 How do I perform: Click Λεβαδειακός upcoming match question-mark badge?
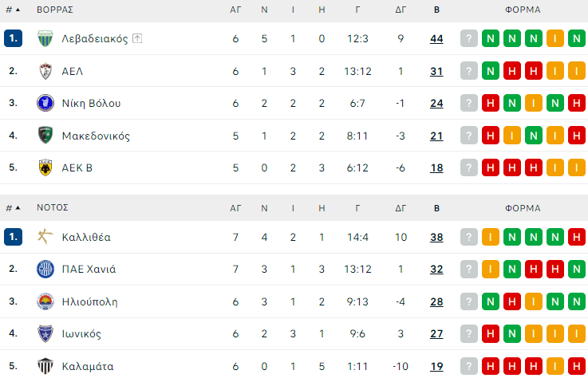click(x=469, y=38)
